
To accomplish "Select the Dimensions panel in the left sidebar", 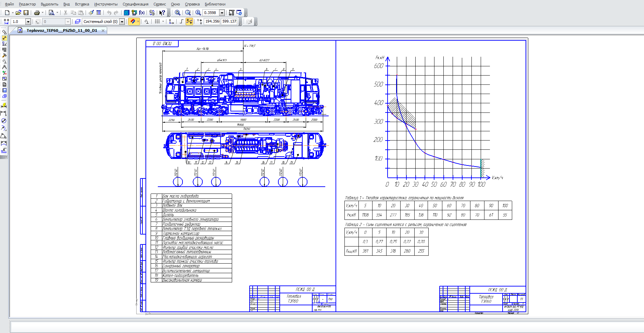I will tap(4, 38).
